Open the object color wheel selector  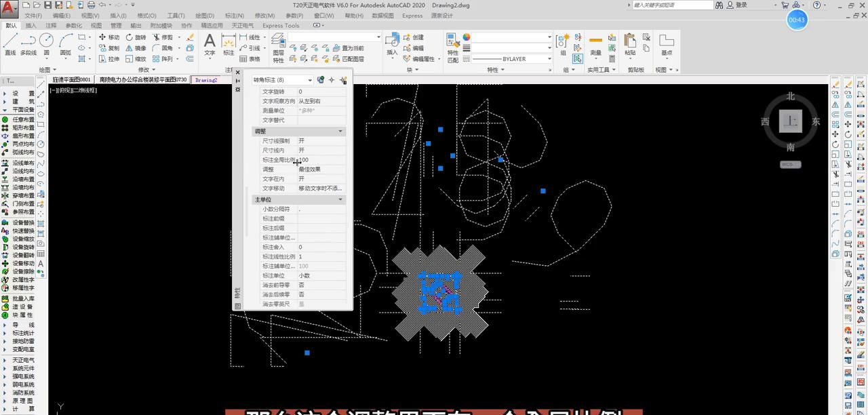click(x=467, y=37)
